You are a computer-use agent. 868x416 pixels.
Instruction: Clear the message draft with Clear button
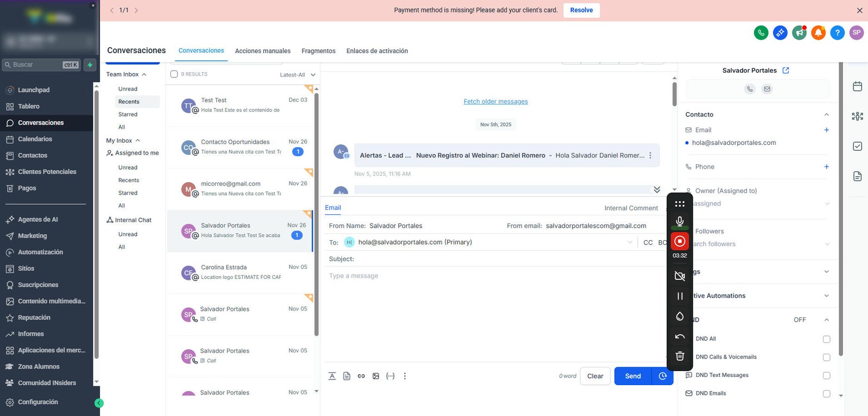[x=595, y=376]
